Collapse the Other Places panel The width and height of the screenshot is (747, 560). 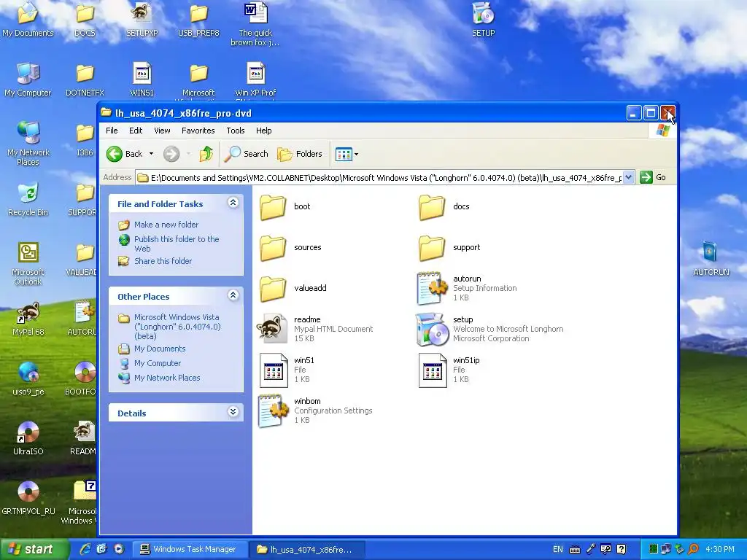[x=233, y=295]
